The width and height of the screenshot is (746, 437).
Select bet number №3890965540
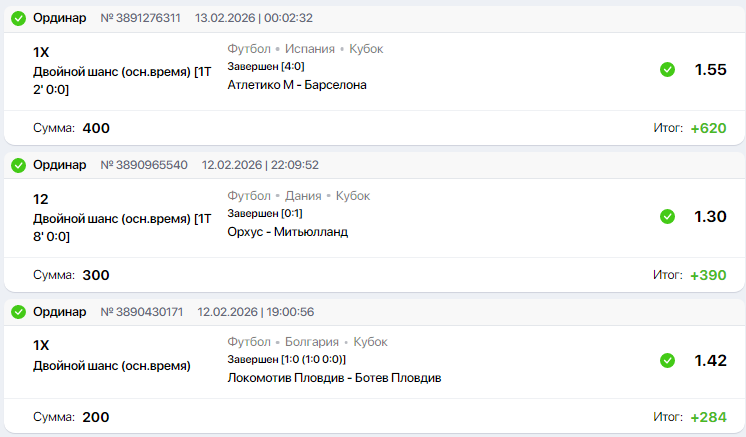144,165
